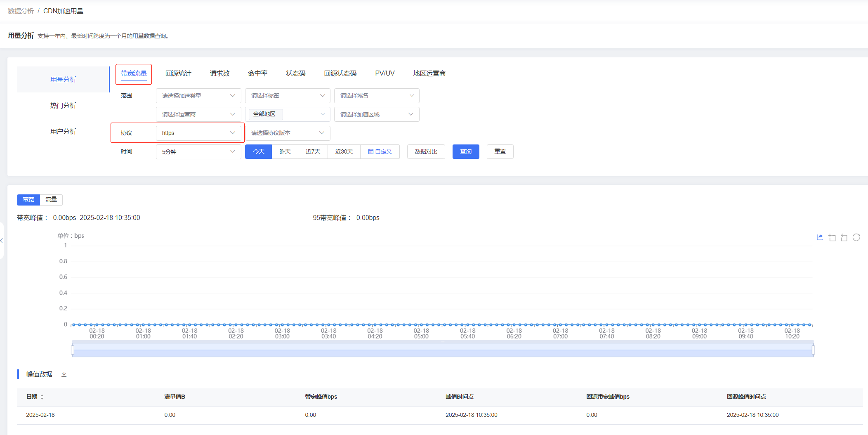Open the 5分钟 granularity dropdown
Screen dimensions: 868x435
coord(198,152)
